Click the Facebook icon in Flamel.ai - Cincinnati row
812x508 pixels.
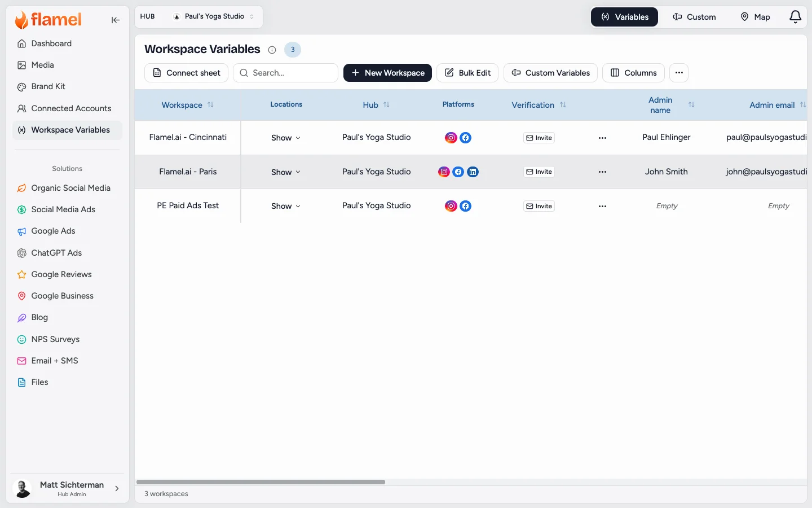click(465, 138)
